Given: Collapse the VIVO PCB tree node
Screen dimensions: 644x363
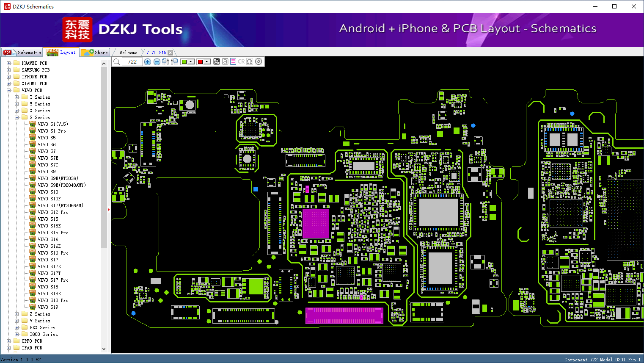Looking at the screenshot, I should coord(8,90).
